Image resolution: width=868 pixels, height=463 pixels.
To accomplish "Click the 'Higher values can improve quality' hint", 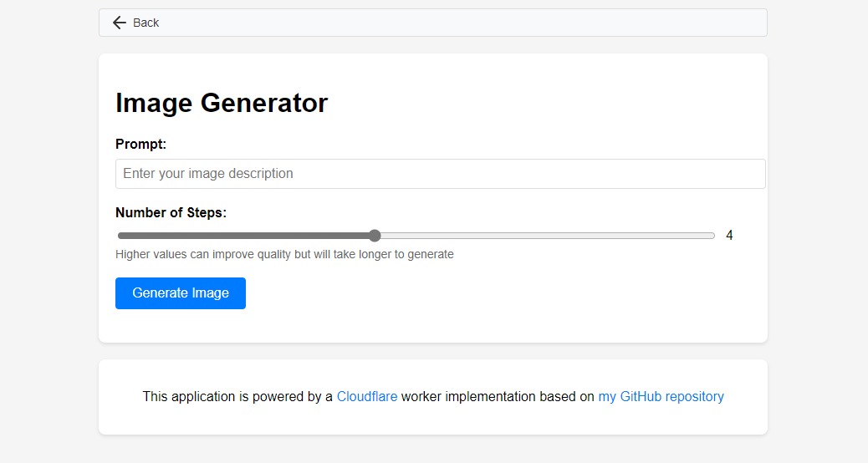I will pyautogui.click(x=284, y=254).
